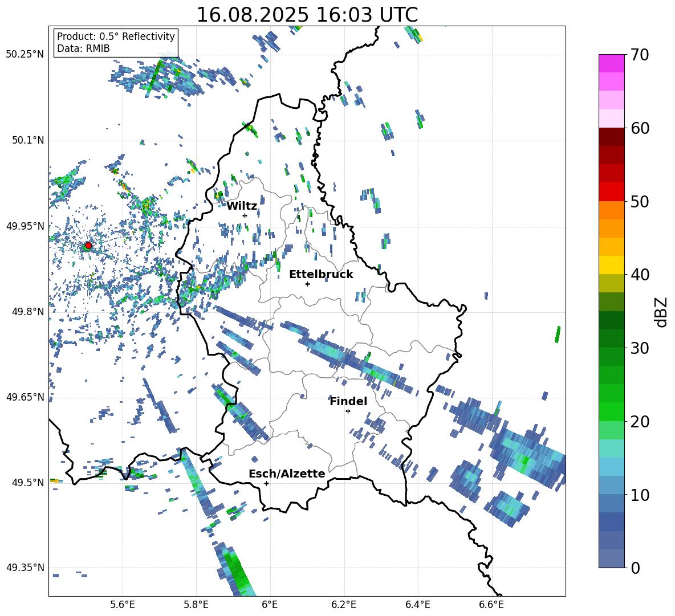Click the 0 value on the colorbar
Image resolution: width=675 pixels, height=616 pixels.
(x=635, y=568)
